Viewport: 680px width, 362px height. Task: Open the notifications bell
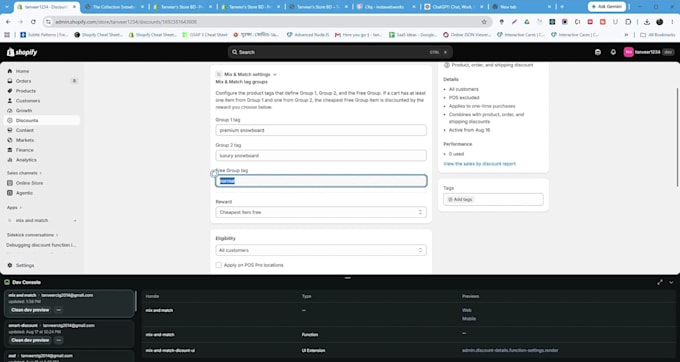(613, 52)
